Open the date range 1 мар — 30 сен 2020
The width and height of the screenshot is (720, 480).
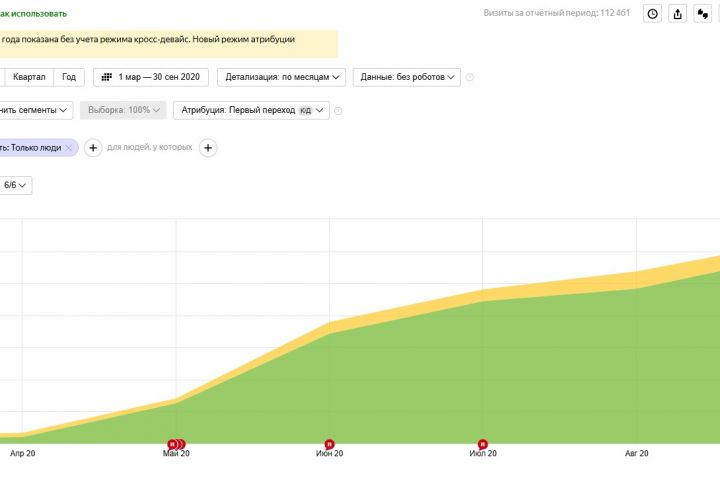[151, 77]
